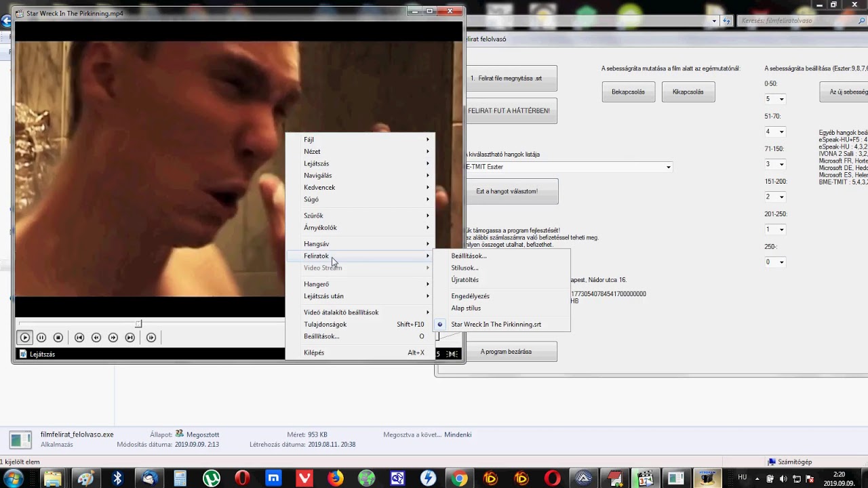Skip to previous file button
This screenshot has height=488, width=868.
tap(79, 338)
